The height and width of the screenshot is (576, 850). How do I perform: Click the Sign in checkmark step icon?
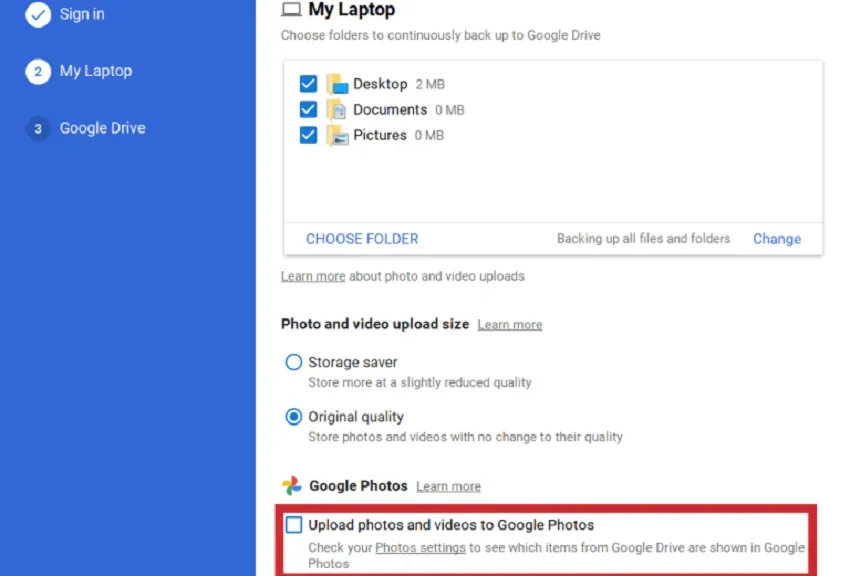(x=38, y=15)
